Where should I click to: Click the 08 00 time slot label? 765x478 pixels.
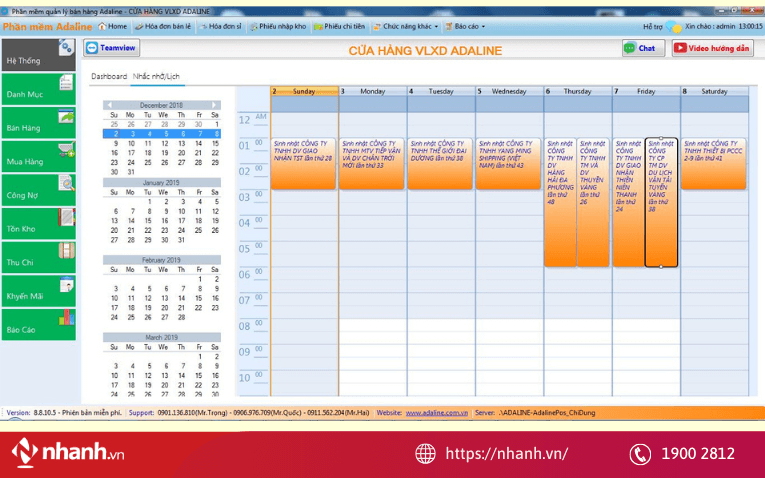(253, 326)
